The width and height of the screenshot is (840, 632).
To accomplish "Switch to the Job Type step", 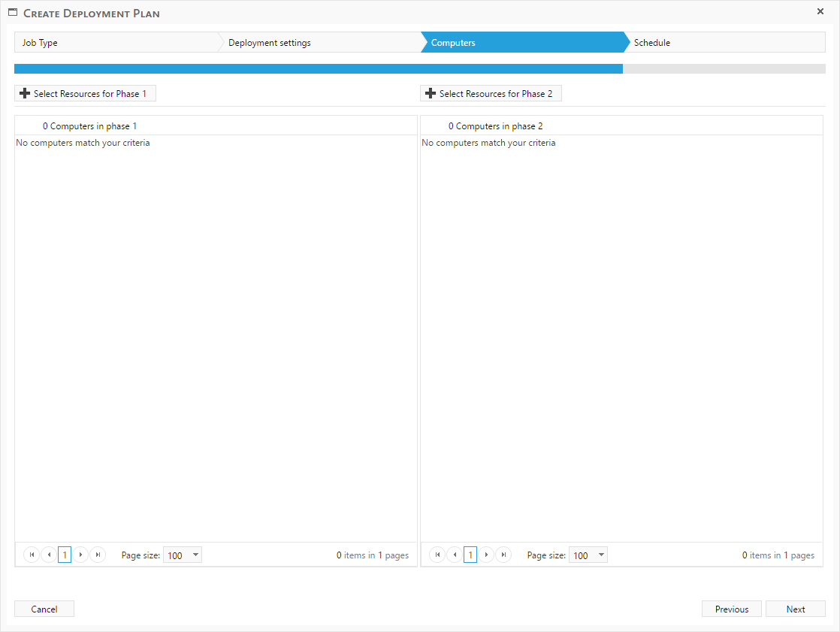I will point(113,43).
